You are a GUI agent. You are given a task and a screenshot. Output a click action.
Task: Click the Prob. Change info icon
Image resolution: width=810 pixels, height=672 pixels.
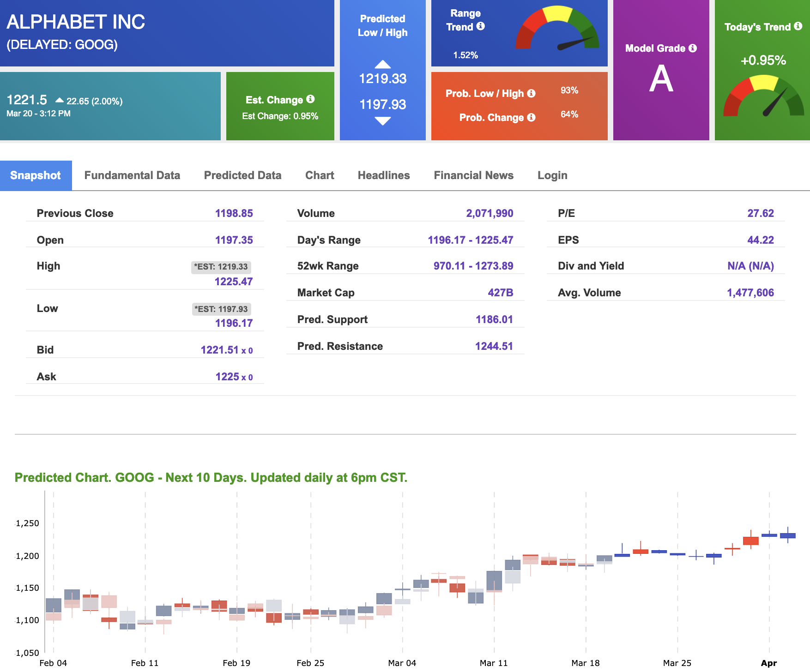(532, 117)
